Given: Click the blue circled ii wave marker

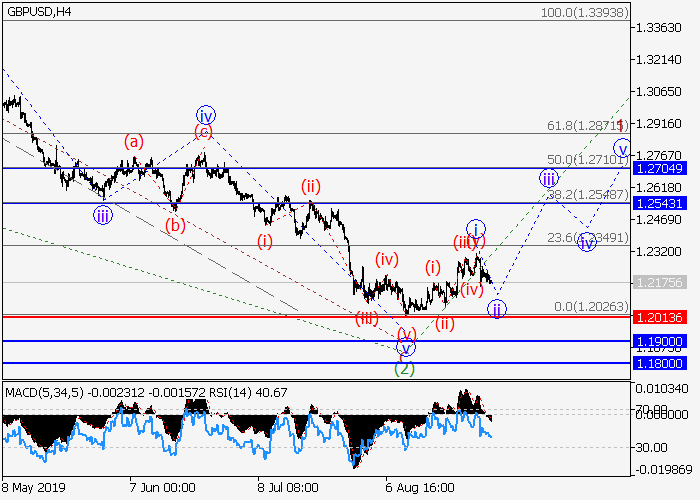Looking at the screenshot, I should coord(497,309).
